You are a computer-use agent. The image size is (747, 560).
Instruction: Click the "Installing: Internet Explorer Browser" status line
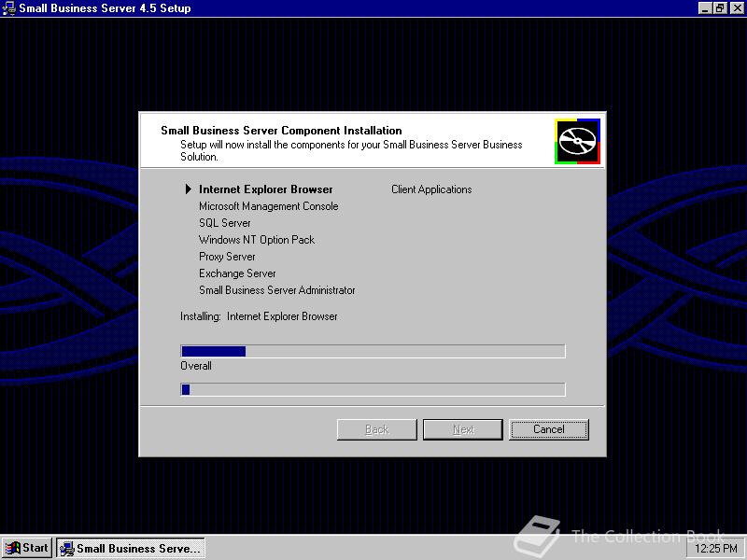click(259, 316)
